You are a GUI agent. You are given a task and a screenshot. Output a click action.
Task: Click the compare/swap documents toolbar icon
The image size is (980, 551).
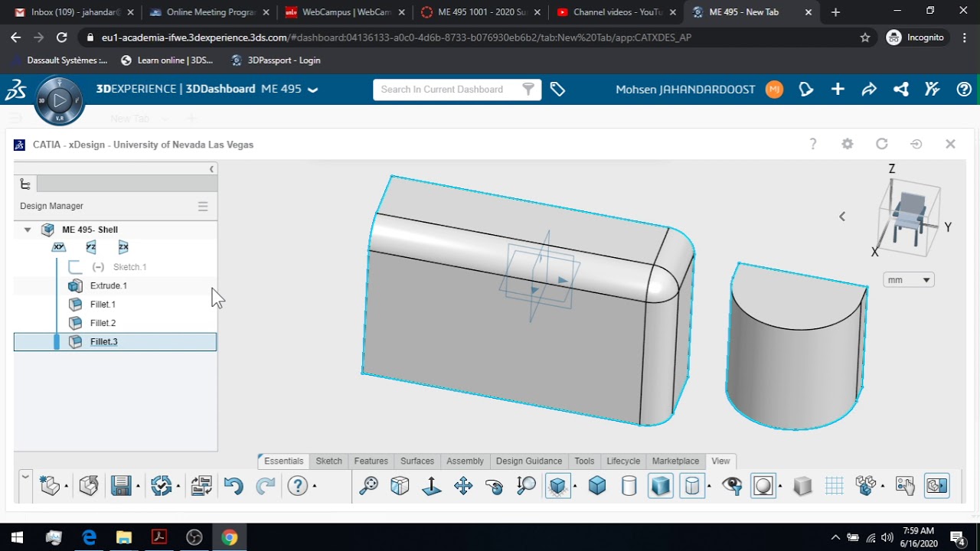[x=201, y=485]
